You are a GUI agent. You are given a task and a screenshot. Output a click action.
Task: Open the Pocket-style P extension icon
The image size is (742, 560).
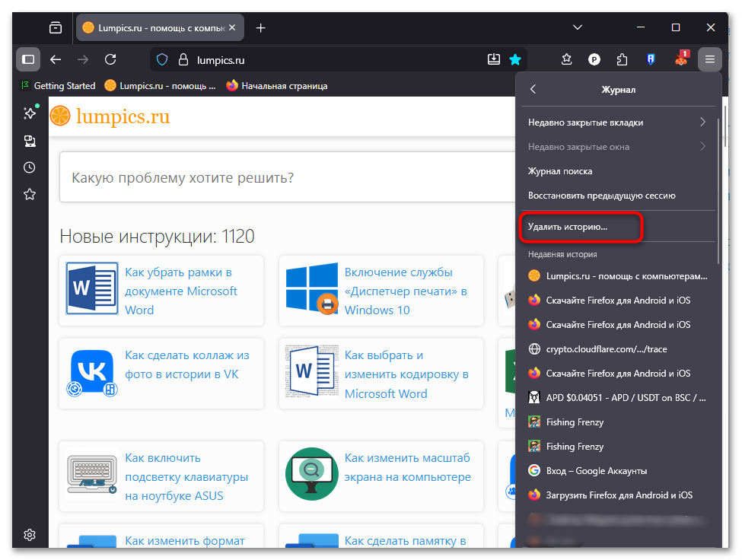pyautogui.click(x=594, y=59)
